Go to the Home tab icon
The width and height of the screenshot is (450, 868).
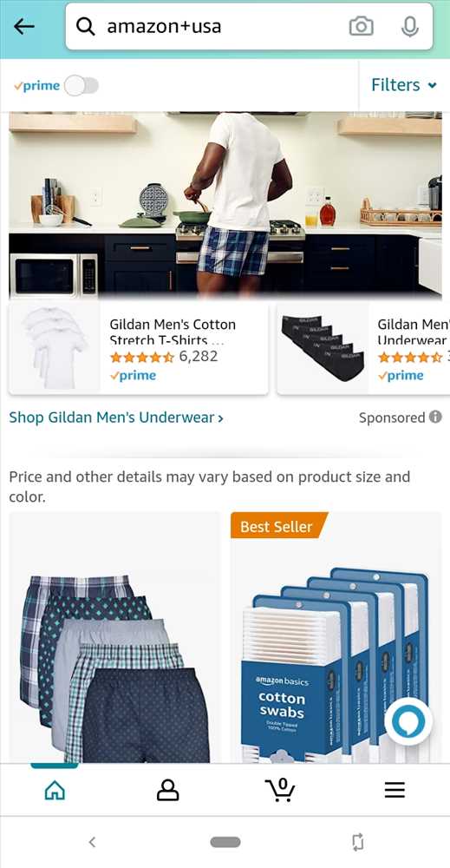(55, 790)
